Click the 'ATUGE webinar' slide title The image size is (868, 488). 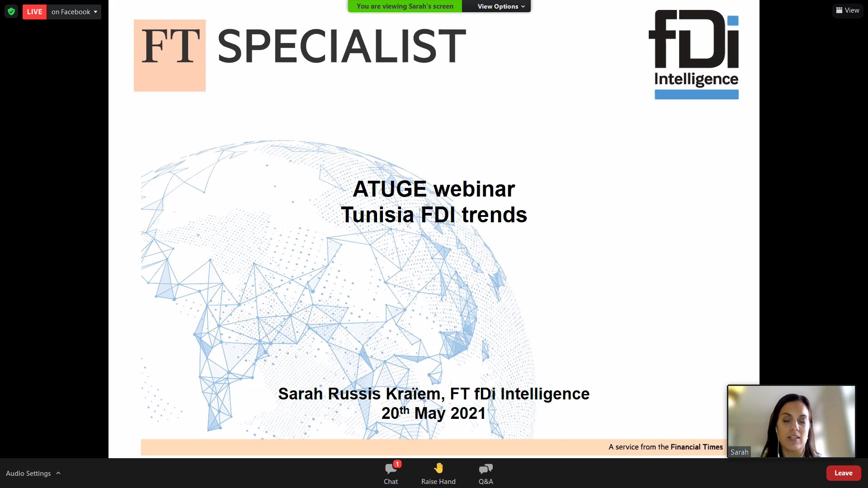434,189
